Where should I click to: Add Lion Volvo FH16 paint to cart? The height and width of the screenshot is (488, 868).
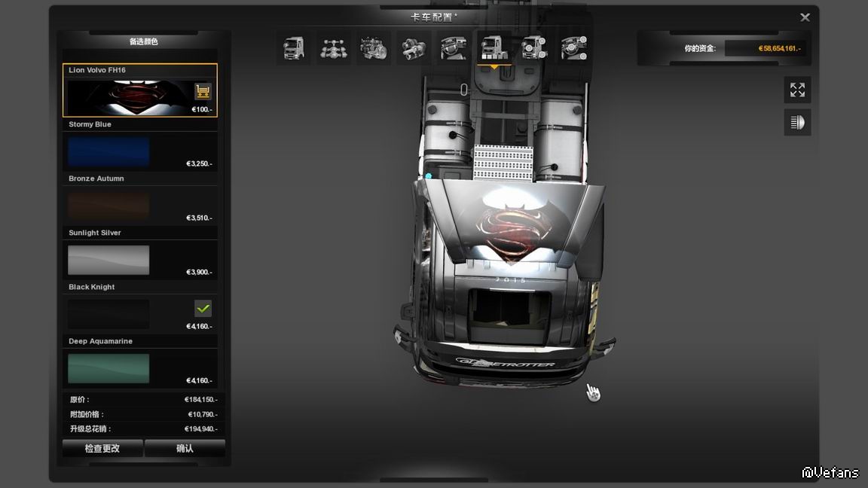[203, 90]
